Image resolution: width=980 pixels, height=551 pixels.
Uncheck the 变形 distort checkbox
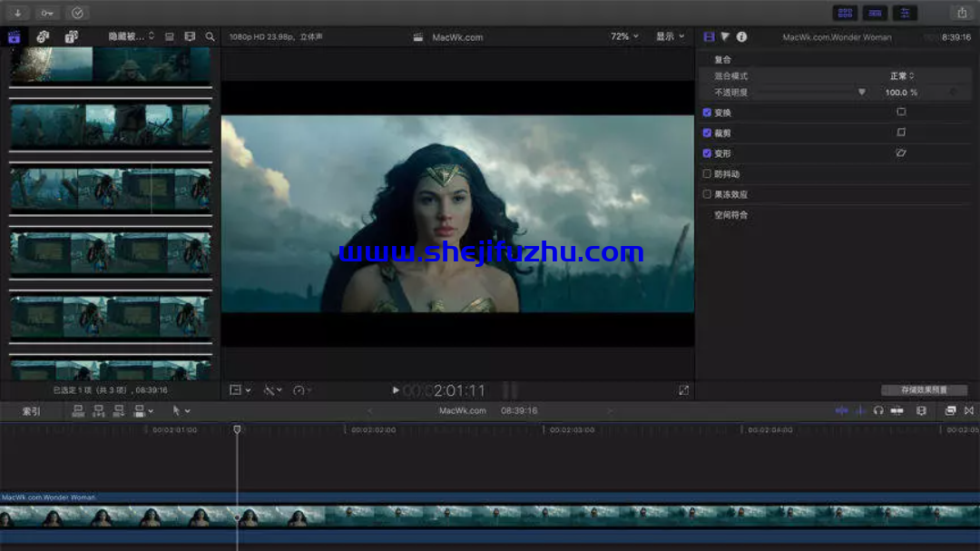point(707,153)
